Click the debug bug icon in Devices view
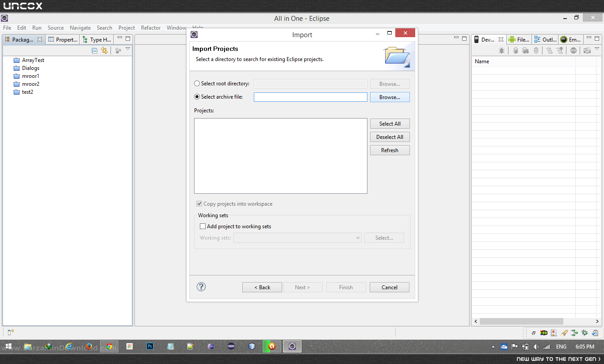 click(x=501, y=51)
